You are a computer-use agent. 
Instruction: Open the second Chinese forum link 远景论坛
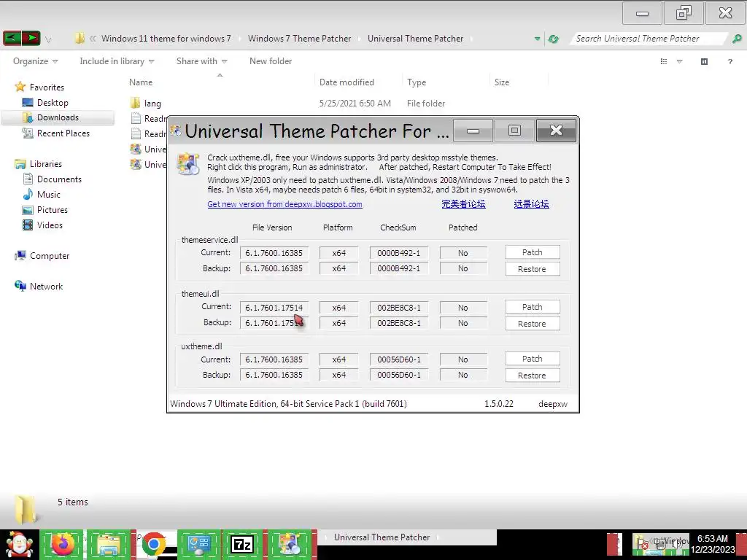(x=531, y=204)
